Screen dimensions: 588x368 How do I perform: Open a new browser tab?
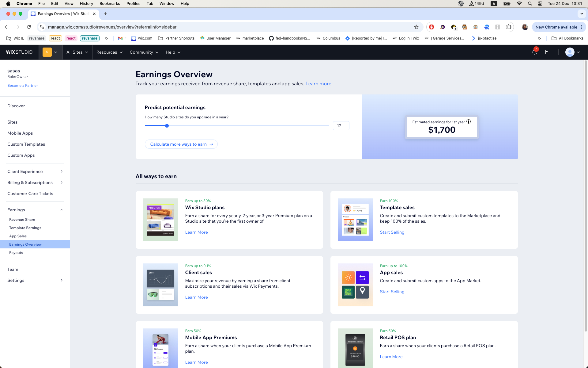click(105, 14)
